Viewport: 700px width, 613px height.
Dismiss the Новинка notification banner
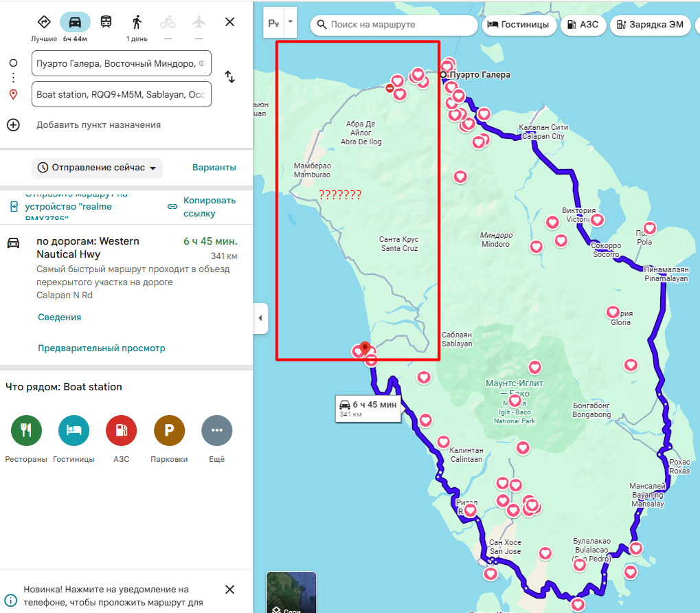230,590
